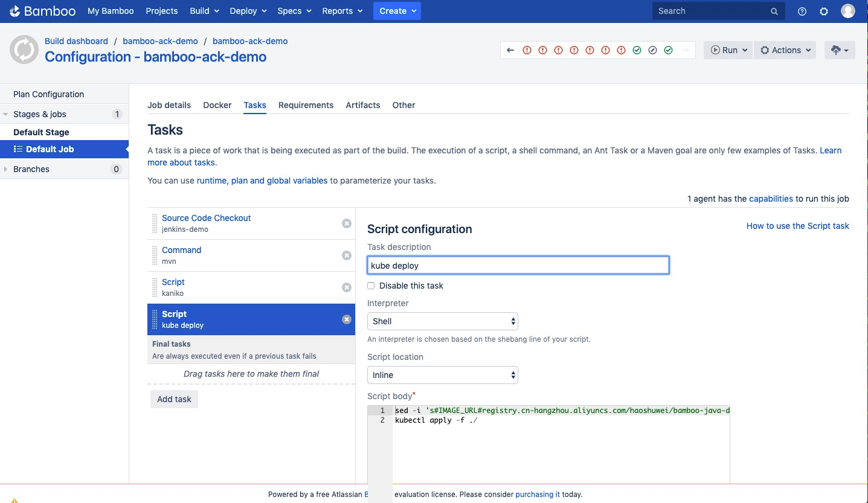Grab drag handle of Source Code Checkout

click(x=155, y=223)
